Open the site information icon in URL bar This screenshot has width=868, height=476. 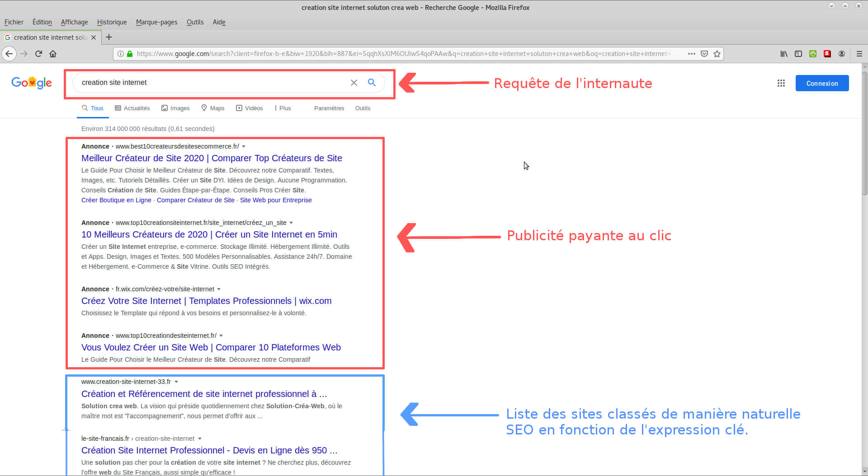pyautogui.click(x=121, y=54)
